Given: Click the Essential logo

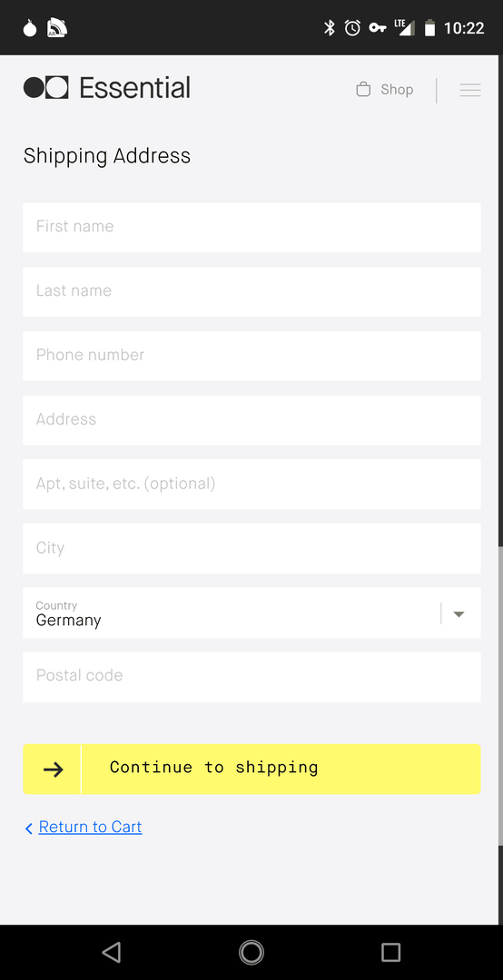Looking at the screenshot, I should (107, 88).
